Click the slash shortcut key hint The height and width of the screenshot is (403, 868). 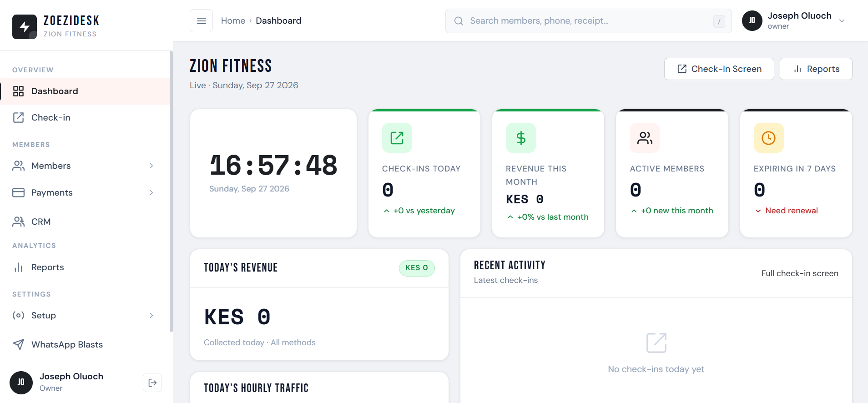click(719, 21)
